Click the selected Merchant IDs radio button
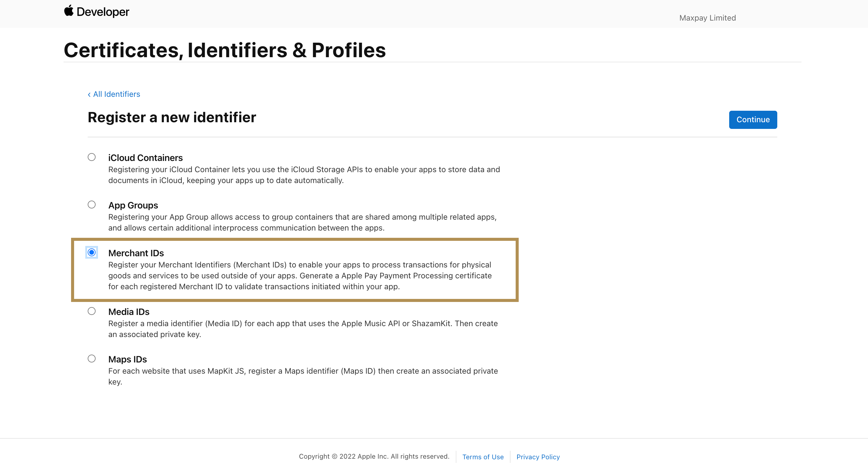 tap(92, 253)
